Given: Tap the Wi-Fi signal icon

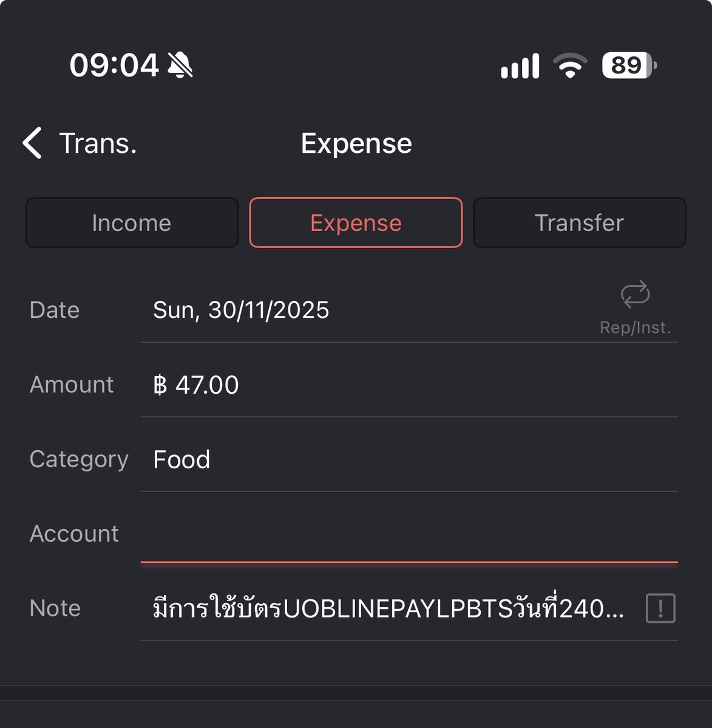Looking at the screenshot, I should (569, 66).
